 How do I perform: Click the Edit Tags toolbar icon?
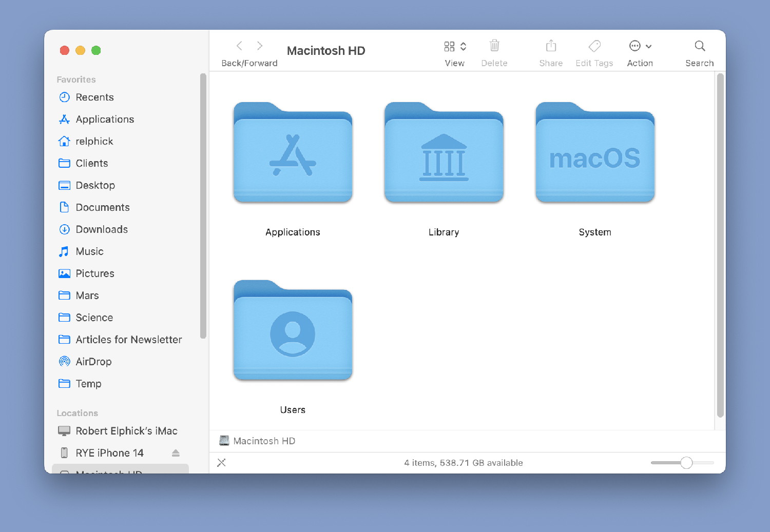pos(594,46)
